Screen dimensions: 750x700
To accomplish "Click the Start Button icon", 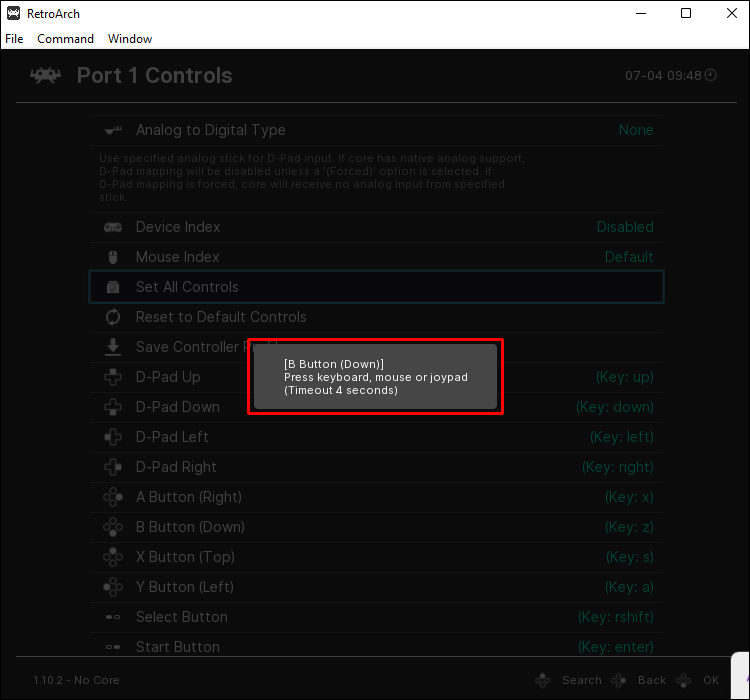I will (113, 647).
